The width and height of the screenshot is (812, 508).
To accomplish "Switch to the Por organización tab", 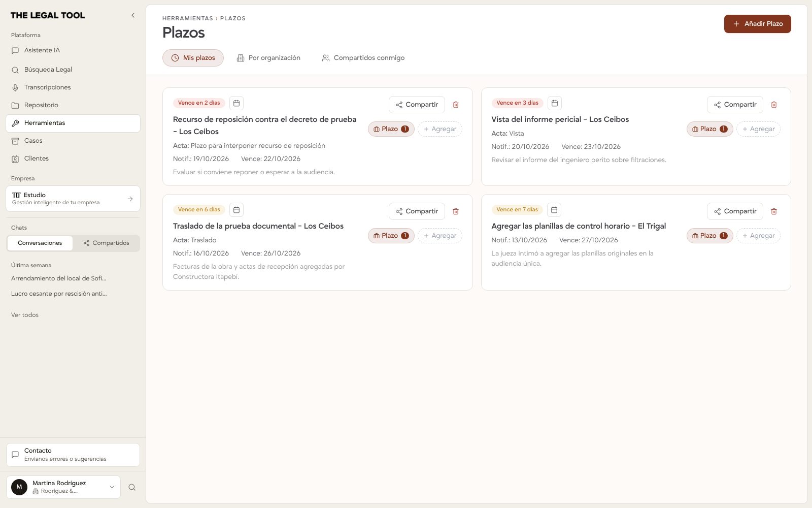I will pos(268,58).
